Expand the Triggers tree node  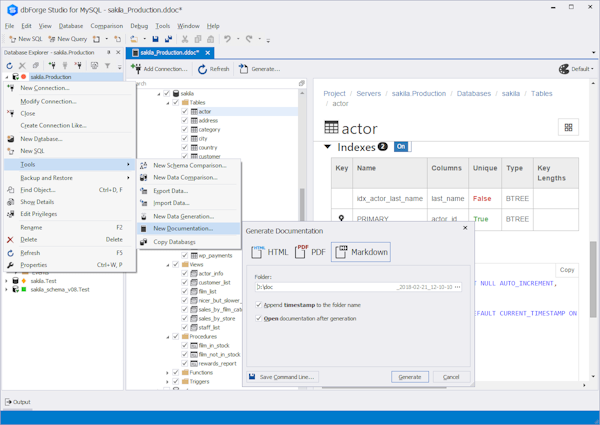[x=168, y=382]
